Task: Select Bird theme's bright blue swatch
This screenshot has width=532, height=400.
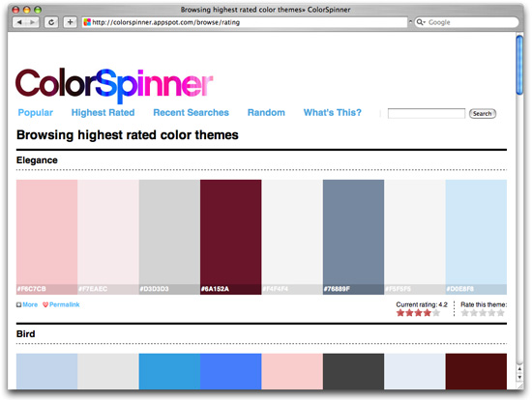Action: 231,372
